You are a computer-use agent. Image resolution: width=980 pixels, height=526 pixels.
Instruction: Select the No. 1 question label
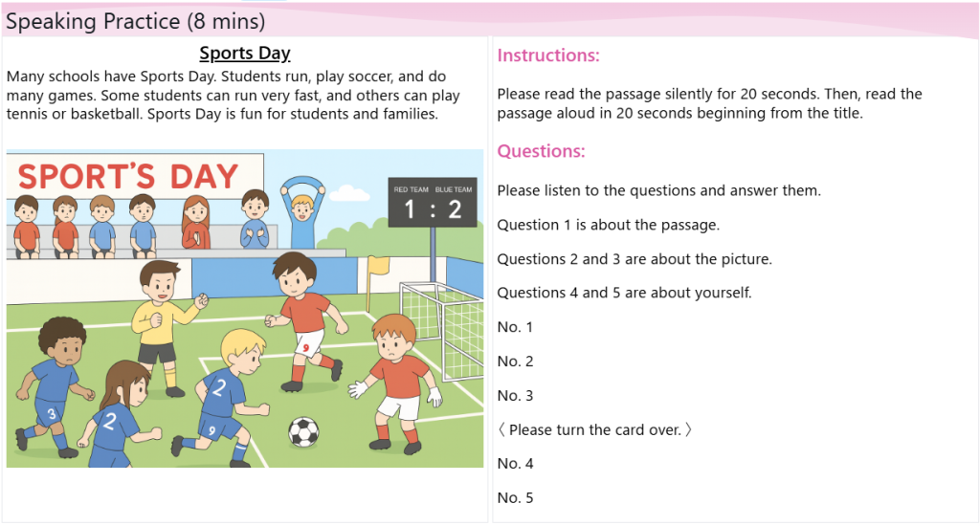coord(516,327)
